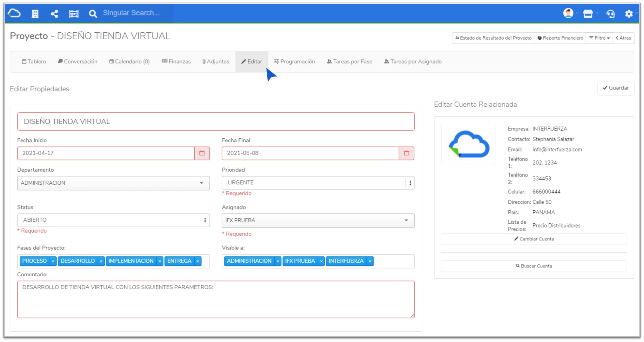Viewport: 644px width, 342px height.
Task: Expand the Filtro dropdown
Action: tap(599, 38)
